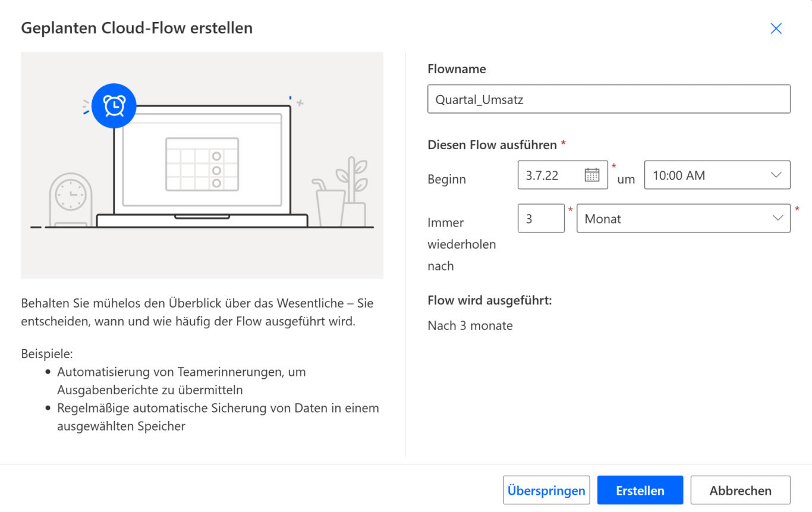Click the Flowname label
Image resolution: width=812 pixels, height=512 pixels.
pos(457,69)
